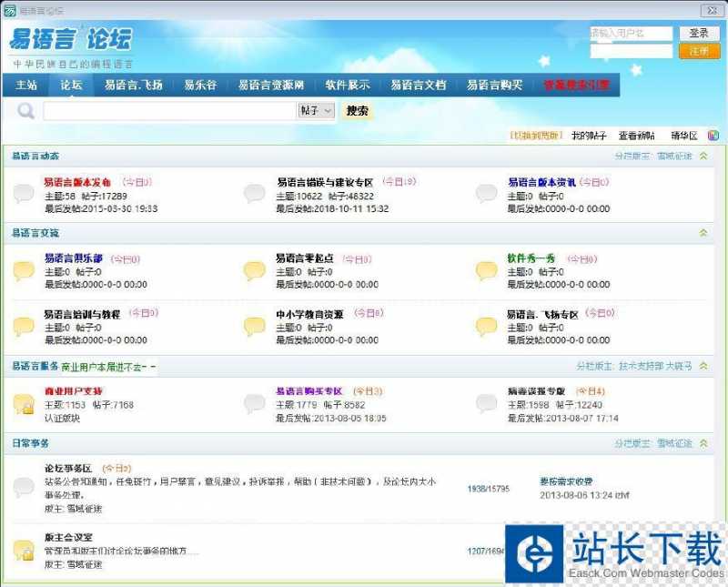
Task: Click the yellow bubble icon for 易语言培训与教程
Action: click(24, 327)
